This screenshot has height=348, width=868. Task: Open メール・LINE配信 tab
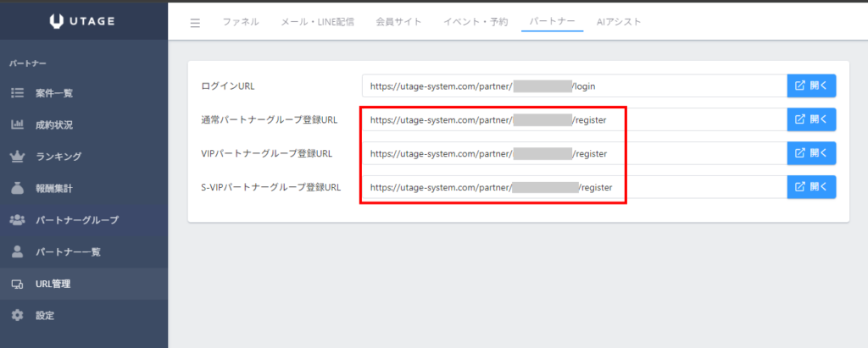(317, 22)
